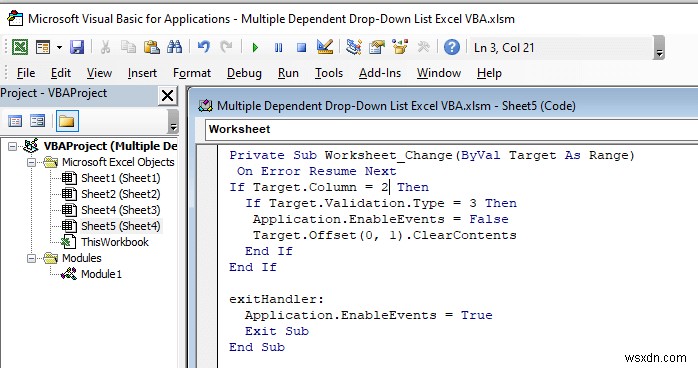Open the Worksheet object dropdown
This screenshot has height=368, width=698.
(x=450, y=129)
